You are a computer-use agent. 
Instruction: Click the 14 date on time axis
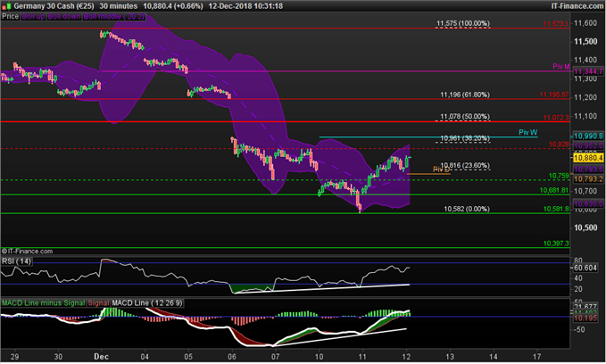494,356
